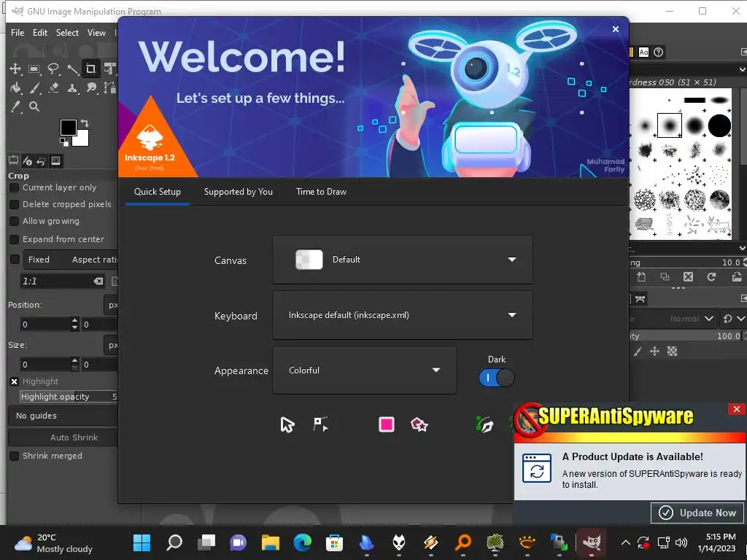Click the black foreground color swatch
This screenshot has width=747, height=560.
tap(68, 127)
